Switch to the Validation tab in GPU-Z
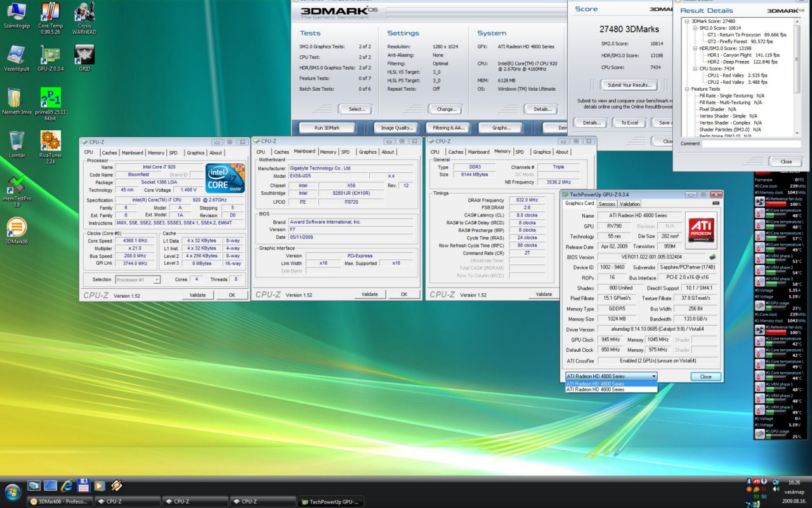812x508 pixels. click(x=630, y=204)
